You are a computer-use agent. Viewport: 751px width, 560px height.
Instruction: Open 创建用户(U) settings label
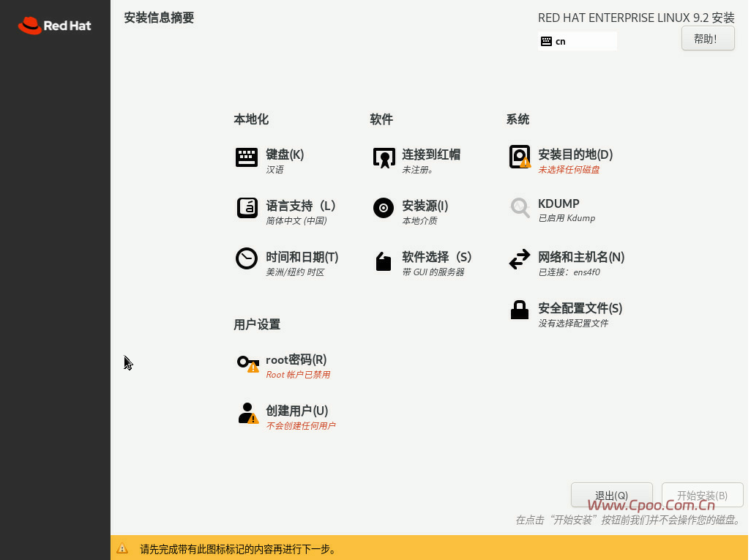click(x=297, y=411)
